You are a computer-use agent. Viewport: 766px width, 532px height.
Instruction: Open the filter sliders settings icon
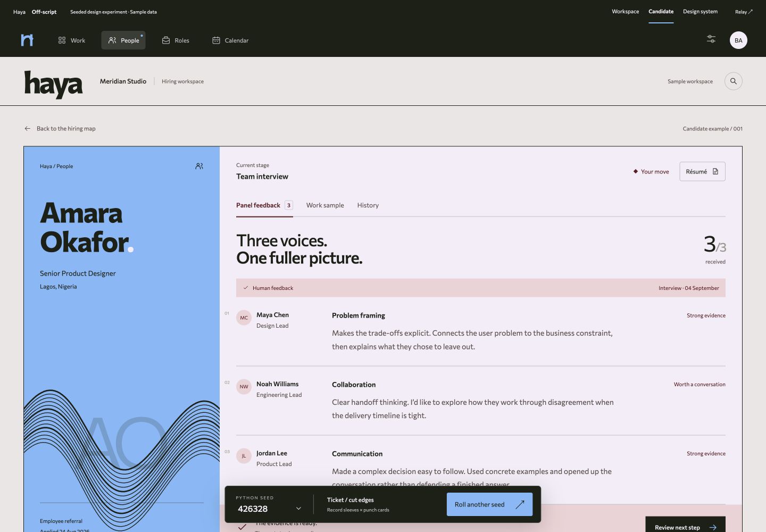(x=711, y=39)
